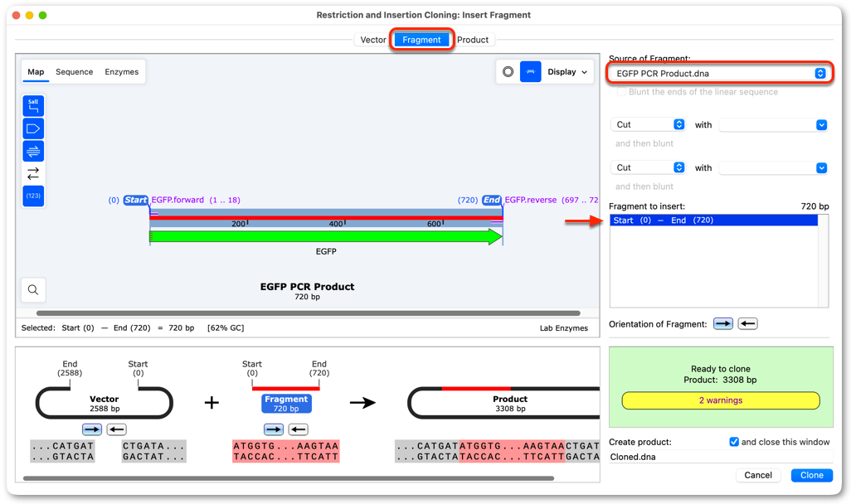The width and height of the screenshot is (851, 504).
Task: Switch to the Vector tab
Action: click(x=373, y=40)
